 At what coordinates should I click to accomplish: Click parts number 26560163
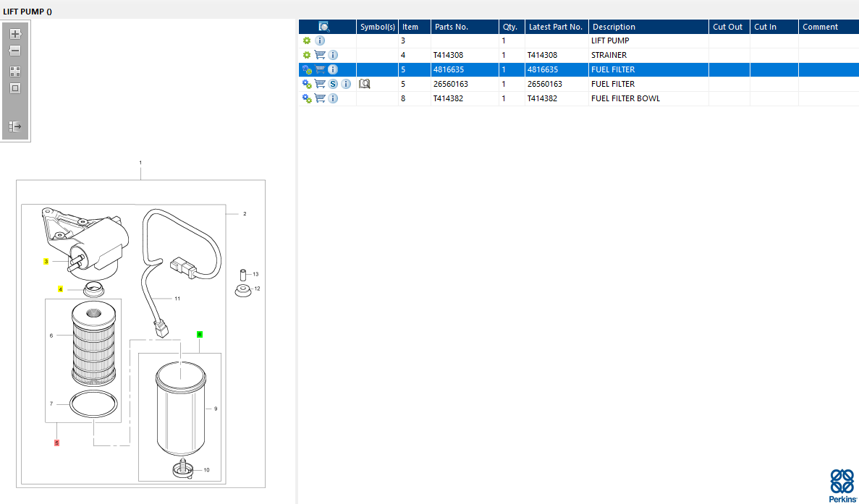coord(450,84)
